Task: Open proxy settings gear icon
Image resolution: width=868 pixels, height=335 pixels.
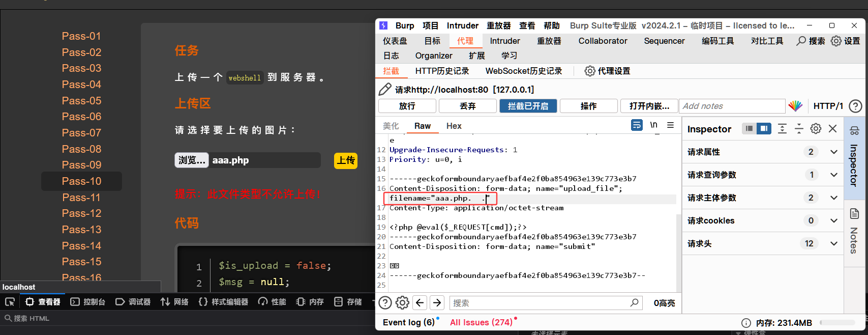Action: pos(590,71)
